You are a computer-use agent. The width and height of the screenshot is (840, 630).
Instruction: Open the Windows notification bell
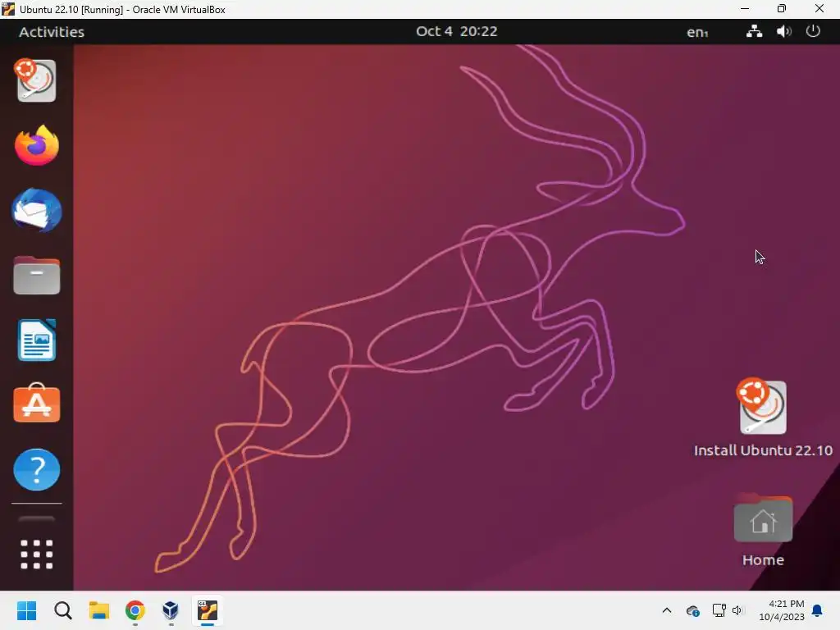(x=817, y=610)
